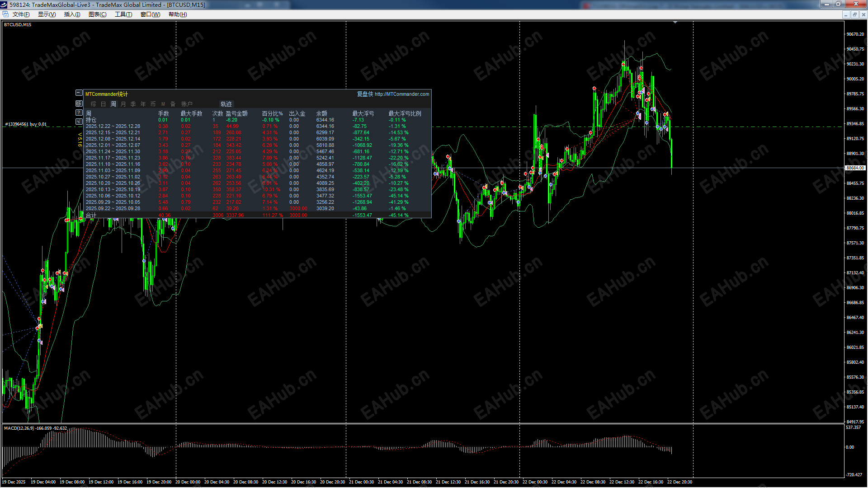Image resolution: width=868 pixels, height=488 pixels.
Task: Select the 币 currency tab
Action: pyautogui.click(x=153, y=104)
